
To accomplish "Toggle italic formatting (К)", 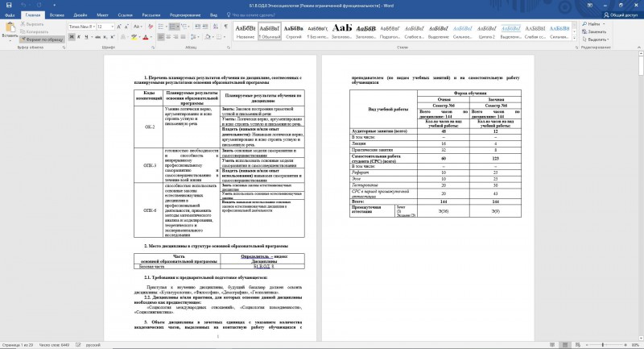I will point(79,37).
